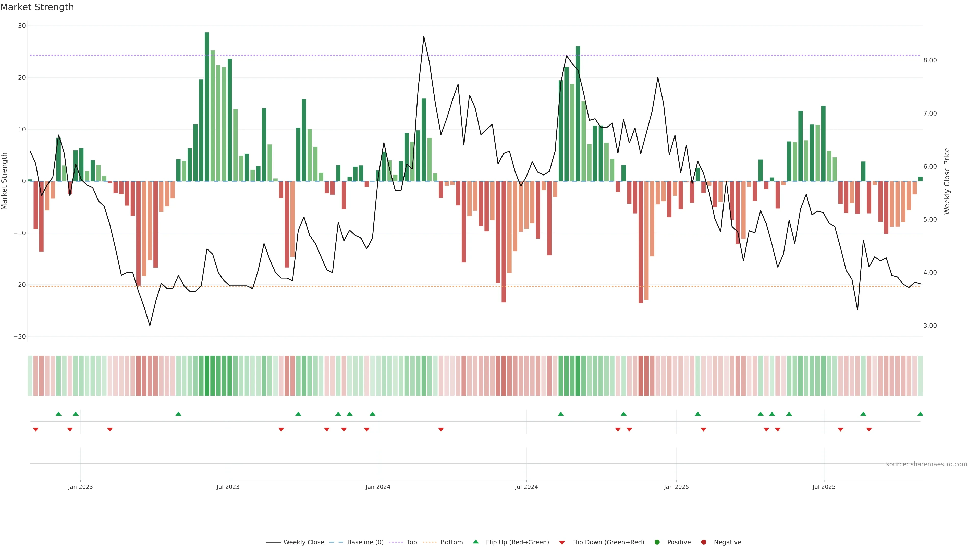Click the green Positive legend dot
The height and width of the screenshot is (551, 980).
657,542
